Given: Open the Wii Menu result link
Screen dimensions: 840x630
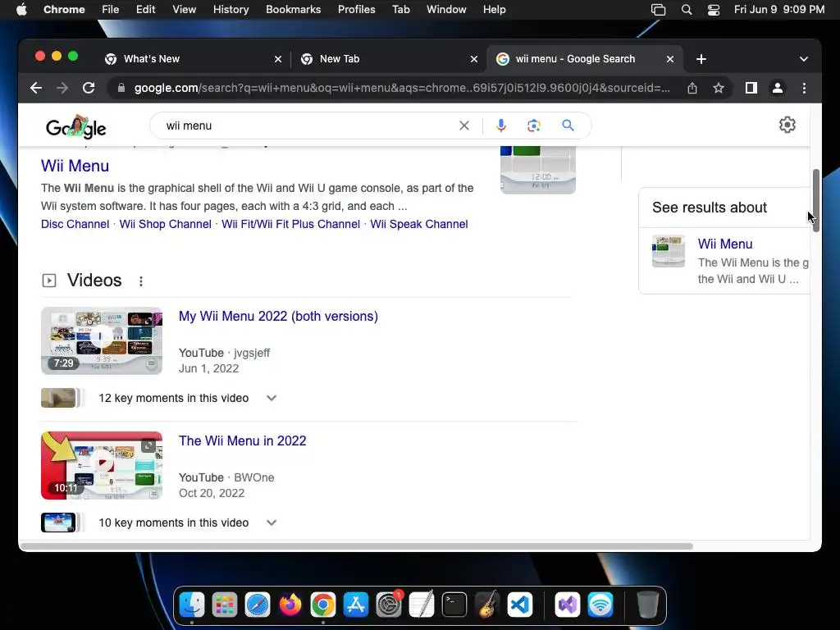Looking at the screenshot, I should tap(75, 166).
